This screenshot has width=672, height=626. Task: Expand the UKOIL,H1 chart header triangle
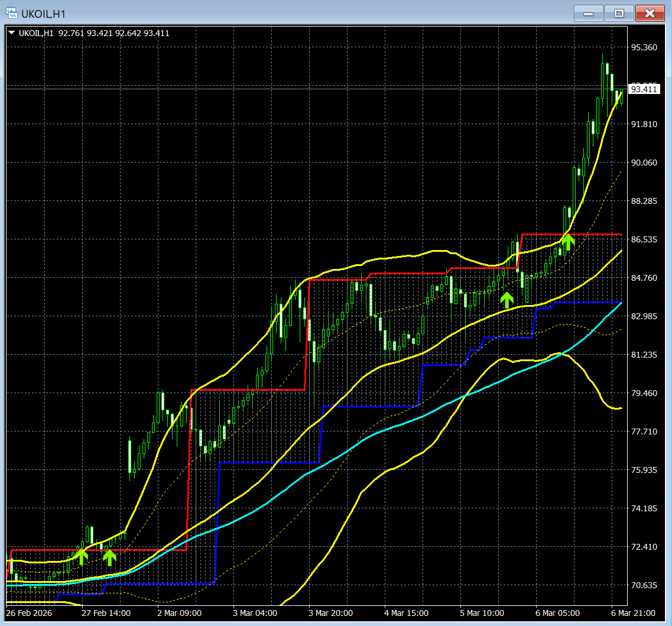point(12,33)
